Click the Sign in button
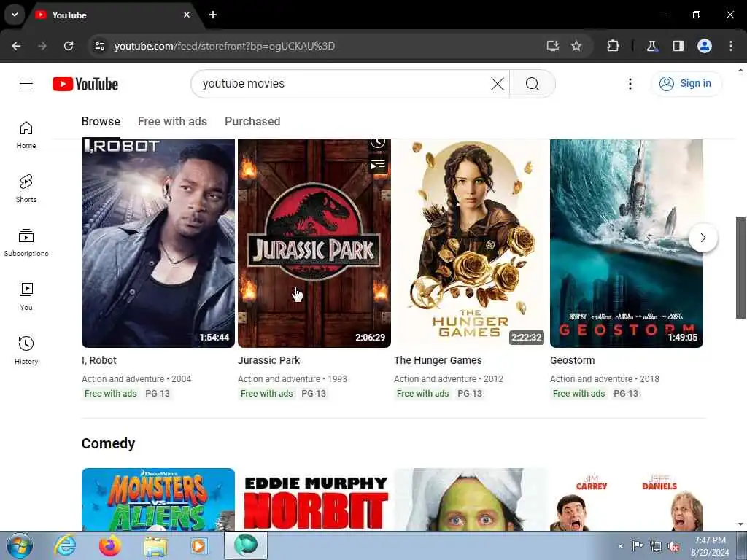747x560 pixels. tap(686, 84)
